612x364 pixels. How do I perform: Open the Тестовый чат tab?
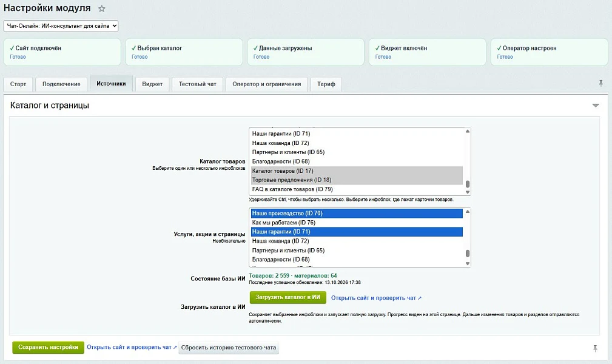[198, 84]
